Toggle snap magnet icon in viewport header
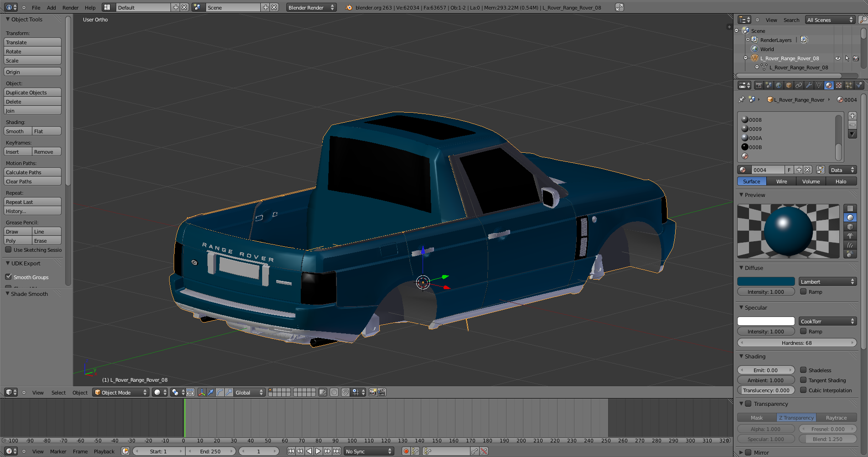The width and height of the screenshot is (868, 457). tap(346, 392)
